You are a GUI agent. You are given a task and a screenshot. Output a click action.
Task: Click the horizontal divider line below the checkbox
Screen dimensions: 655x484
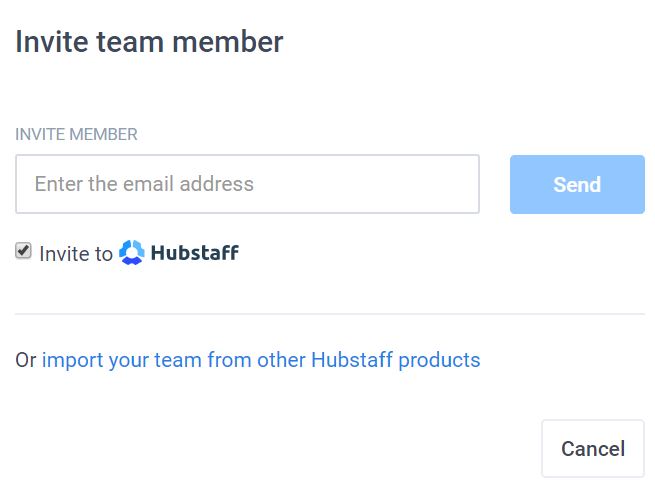pos(330,314)
